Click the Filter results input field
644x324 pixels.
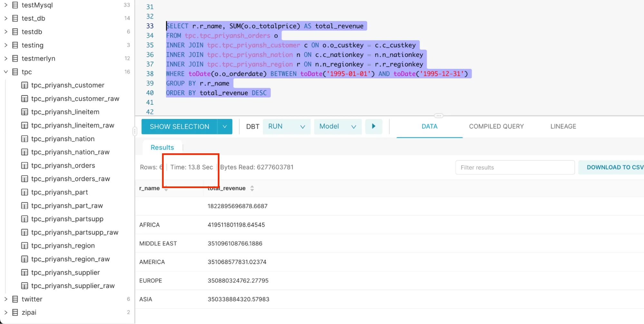(x=515, y=167)
